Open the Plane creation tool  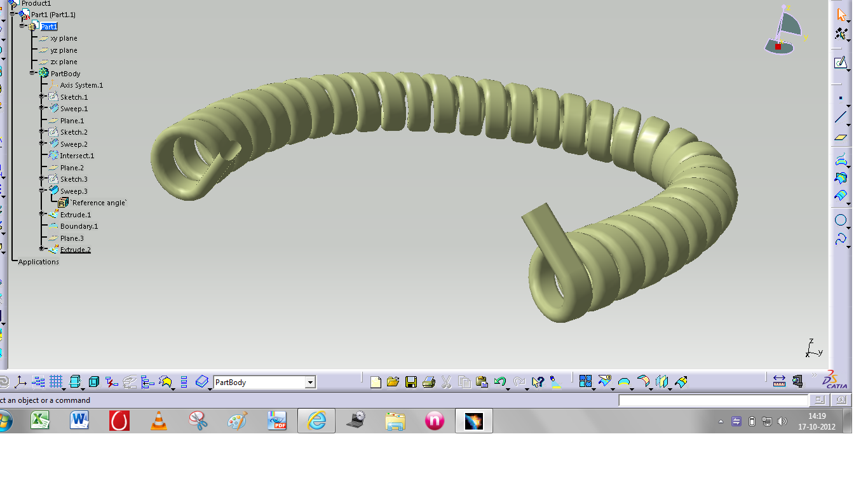[x=840, y=136]
